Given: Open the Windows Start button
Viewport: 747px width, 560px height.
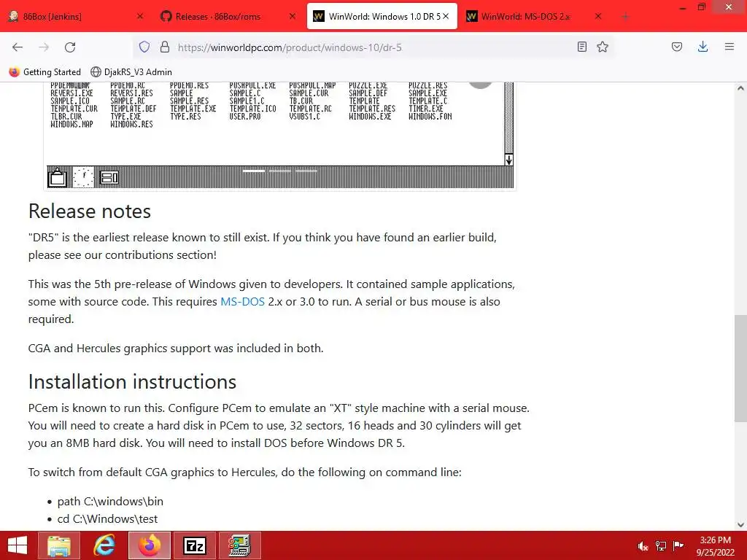Looking at the screenshot, I should 18,545.
